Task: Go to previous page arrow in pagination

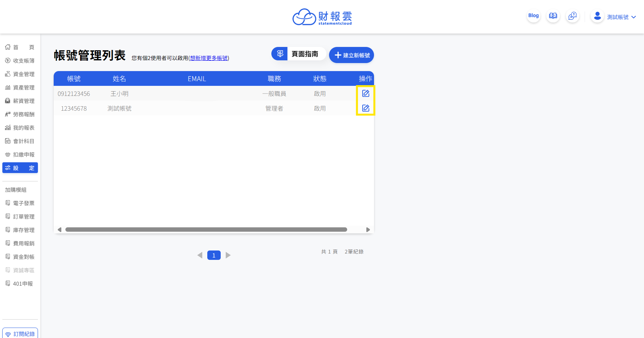Action: click(x=200, y=255)
